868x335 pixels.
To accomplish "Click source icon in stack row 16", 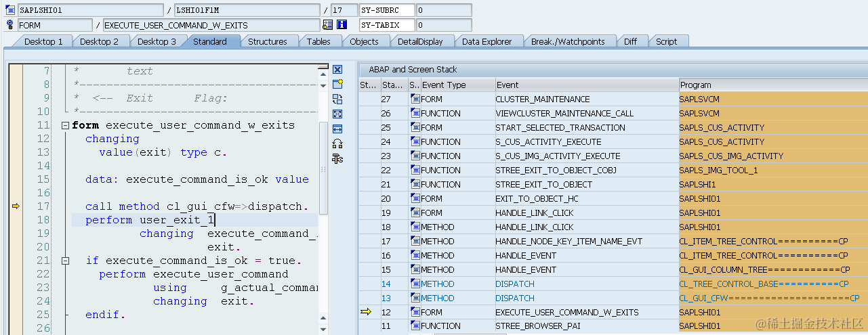I will tap(415, 255).
